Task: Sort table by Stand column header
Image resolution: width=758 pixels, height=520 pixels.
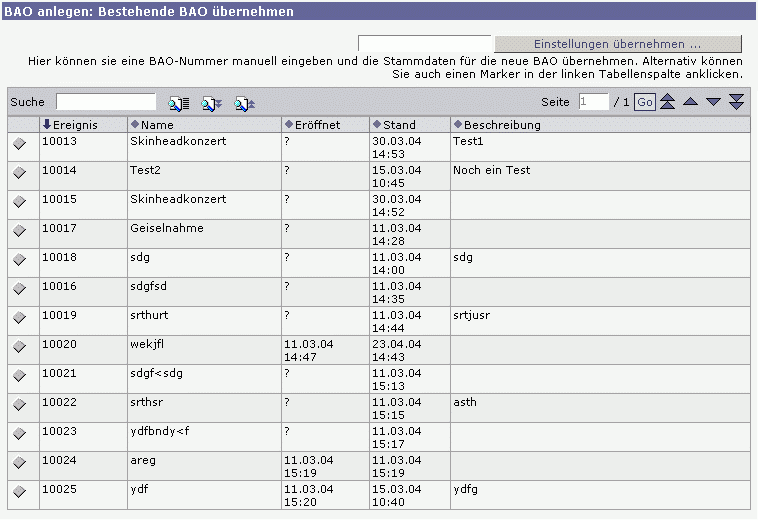Action: (x=398, y=125)
